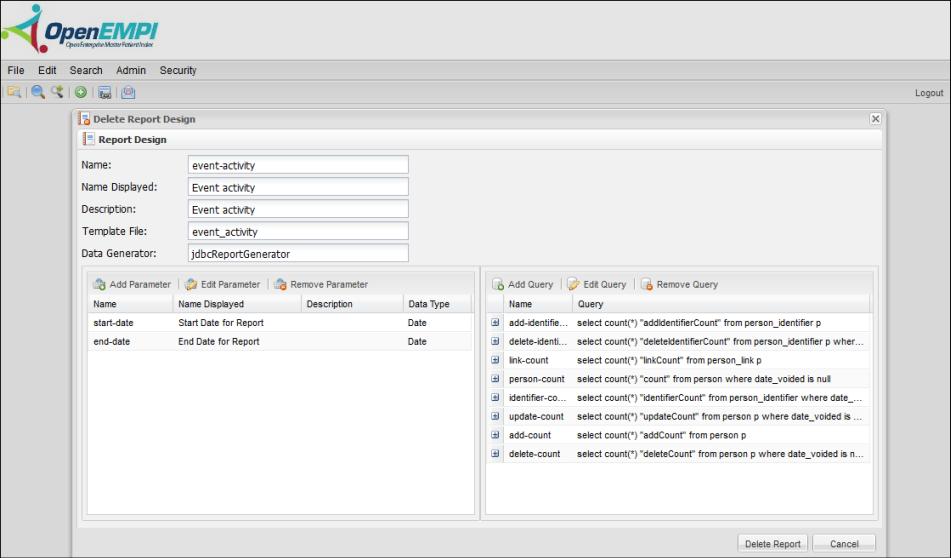Click Remove Query
951x558 pixels.
click(x=679, y=284)
